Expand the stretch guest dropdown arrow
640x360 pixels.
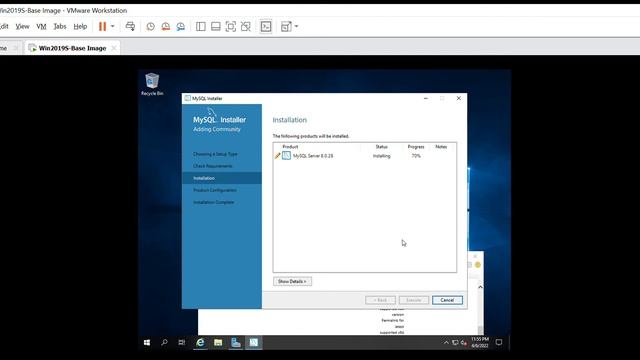coord(296,27)
